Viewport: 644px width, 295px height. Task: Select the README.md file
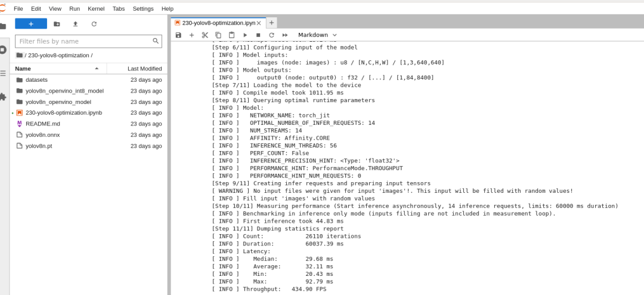pos(88,124)
